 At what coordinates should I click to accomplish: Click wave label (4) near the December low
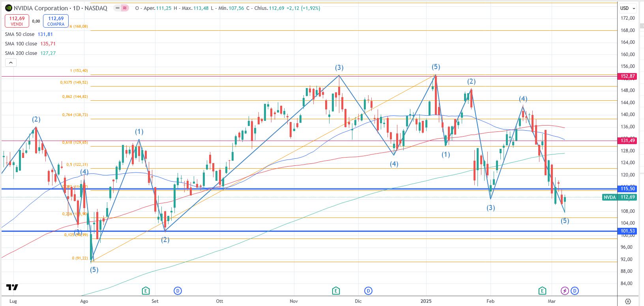click(x=394, y=164)
